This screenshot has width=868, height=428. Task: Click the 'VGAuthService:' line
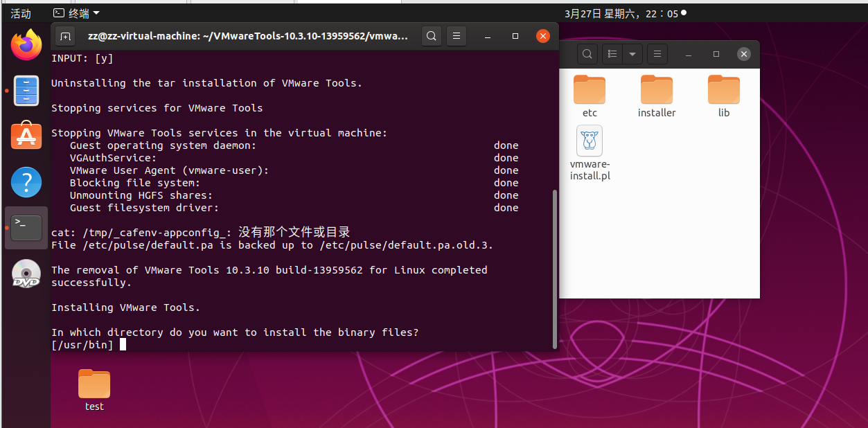[x=113, y=158]
